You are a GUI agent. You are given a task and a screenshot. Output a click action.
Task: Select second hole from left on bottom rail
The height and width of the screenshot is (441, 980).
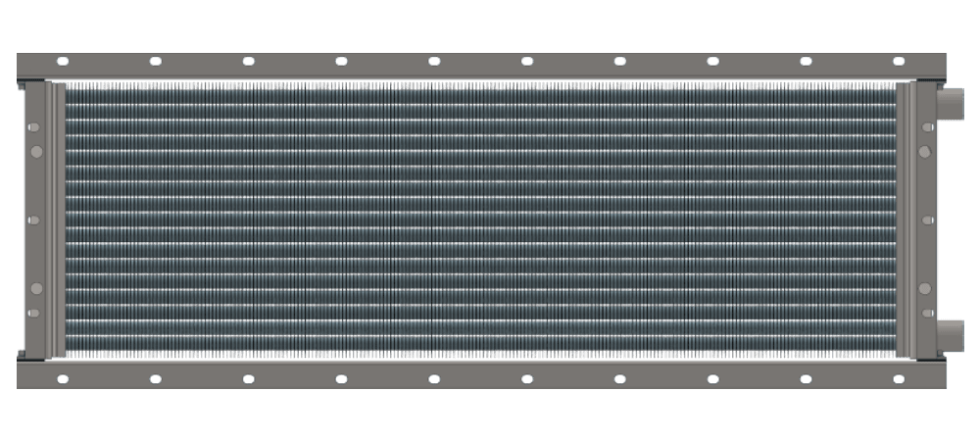(156, 379)
